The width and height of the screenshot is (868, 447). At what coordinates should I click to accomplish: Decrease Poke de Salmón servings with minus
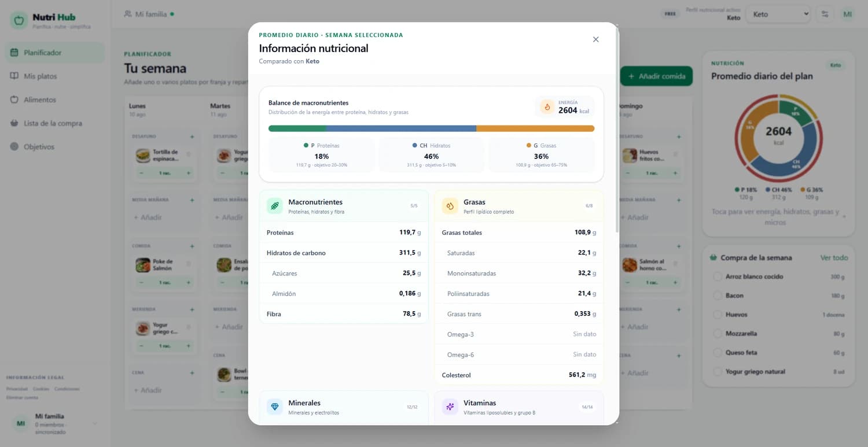click(142, 283)
